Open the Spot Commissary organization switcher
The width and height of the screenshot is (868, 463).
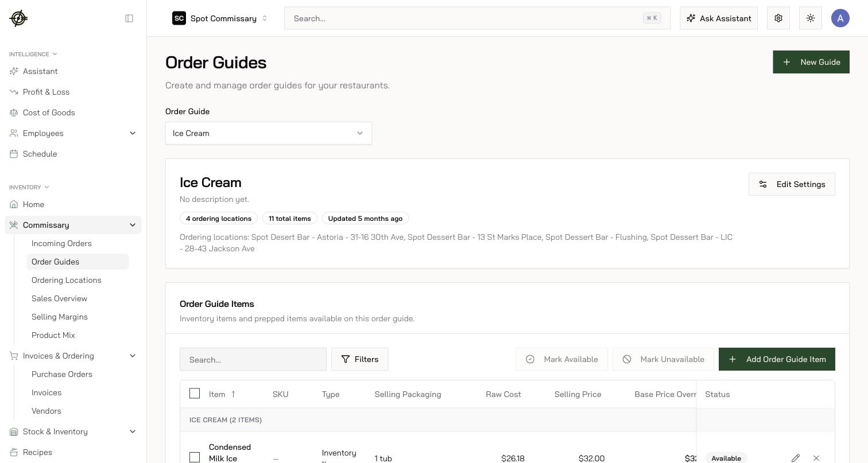220,18
